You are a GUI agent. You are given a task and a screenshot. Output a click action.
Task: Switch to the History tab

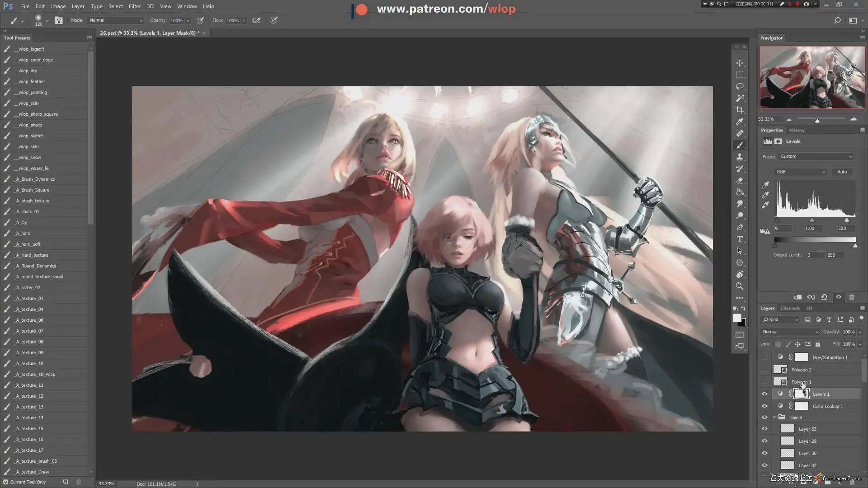(x=797, y=130)
